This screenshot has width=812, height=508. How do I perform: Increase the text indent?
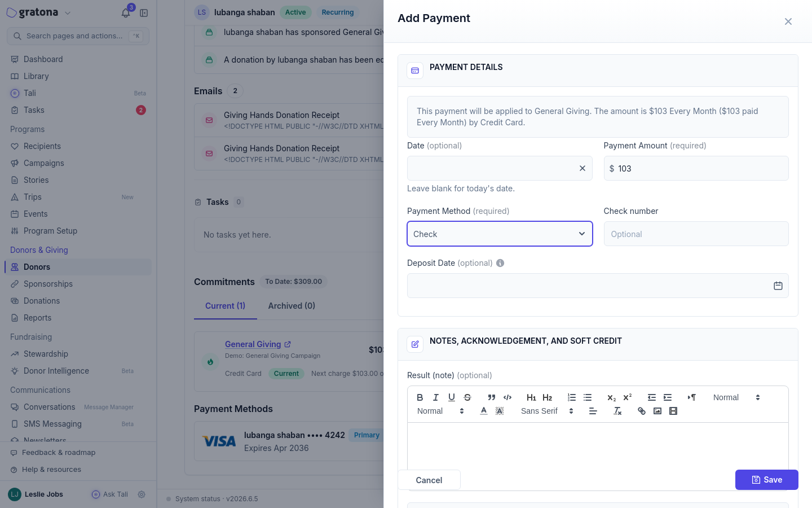pyautogui.click(x=668, y=397)
